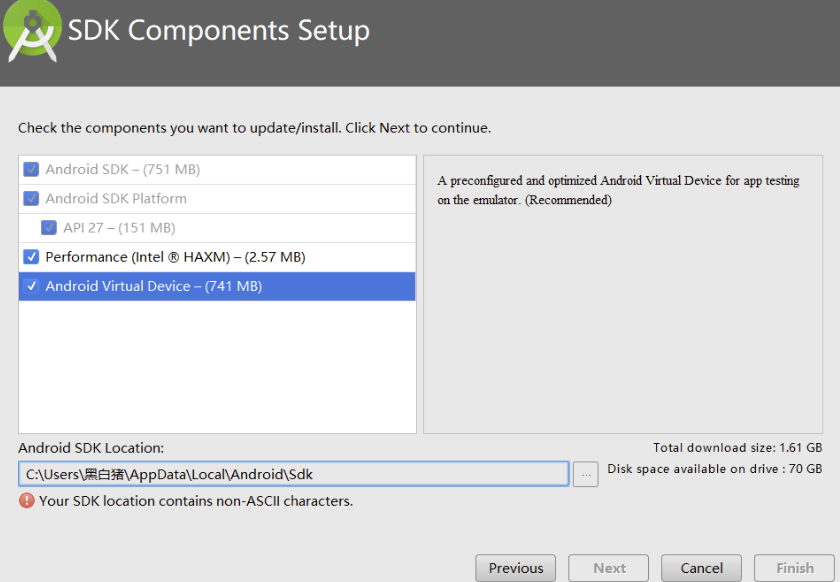Click the Previous button
Image resolution: width=840 pixels, height=582 pixels.
[516, 568]
